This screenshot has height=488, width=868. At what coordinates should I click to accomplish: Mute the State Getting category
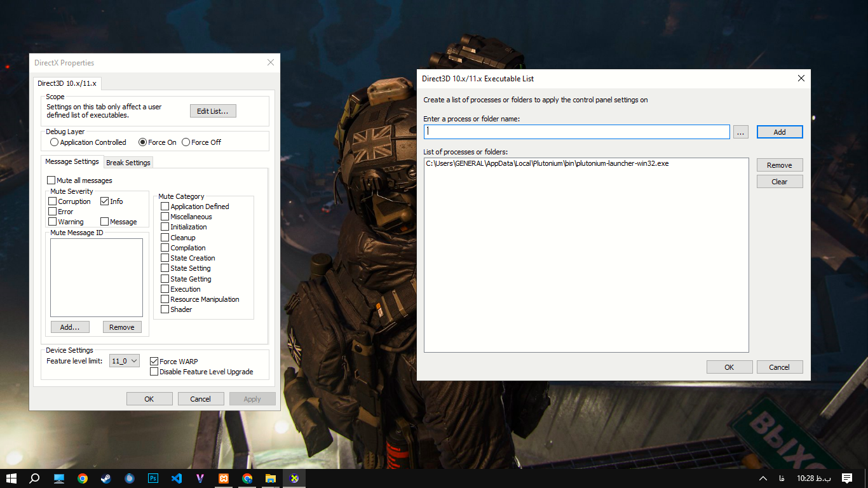165,279
